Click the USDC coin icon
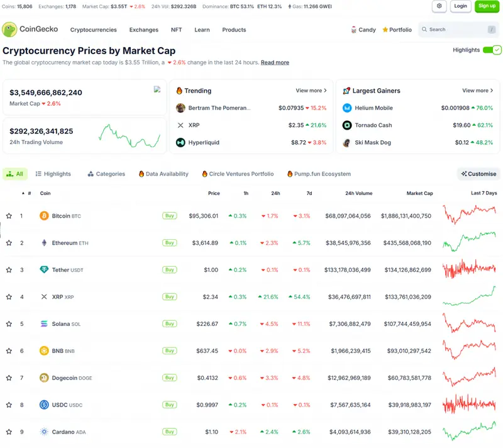This screenshot has height=448, width=503. point(44,405)
